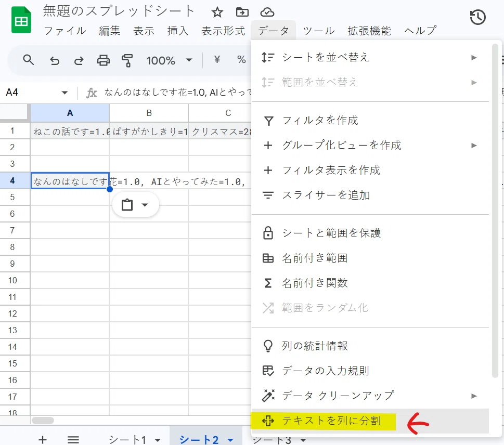Close the データ menu

(274, 31)
